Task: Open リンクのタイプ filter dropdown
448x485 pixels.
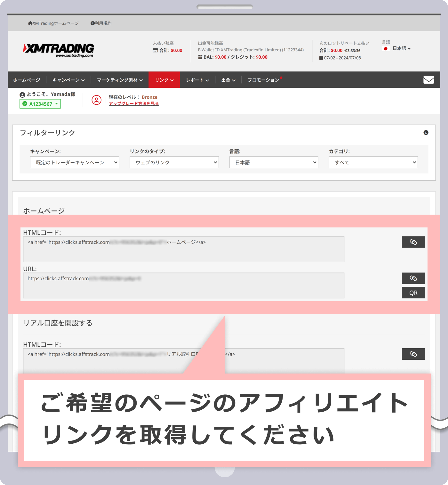Action: tap(174, 162)
